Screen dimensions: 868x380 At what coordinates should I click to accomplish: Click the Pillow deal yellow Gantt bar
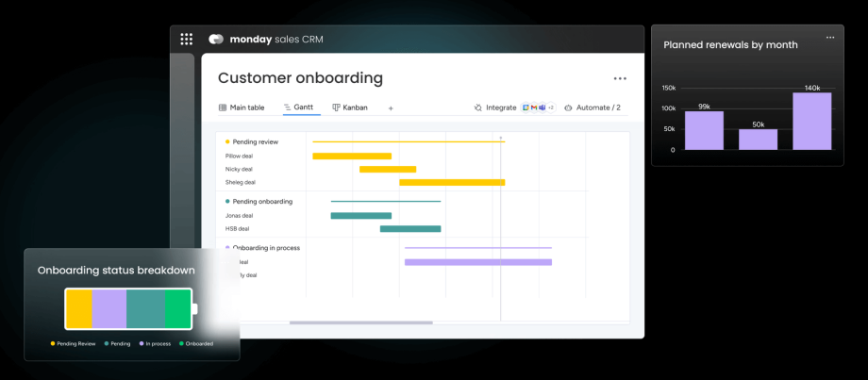tap(351, 156)
